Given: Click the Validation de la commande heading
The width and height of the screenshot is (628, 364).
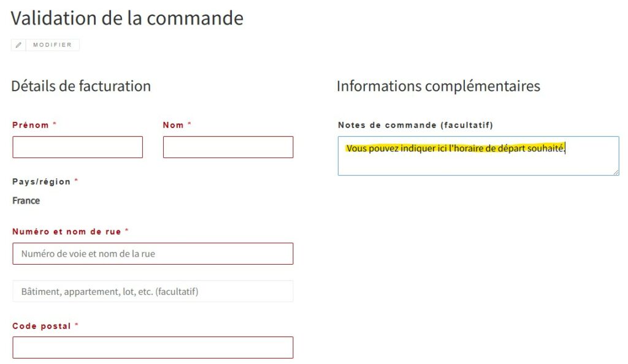Looking at the screenshot, I should (127, 18).
